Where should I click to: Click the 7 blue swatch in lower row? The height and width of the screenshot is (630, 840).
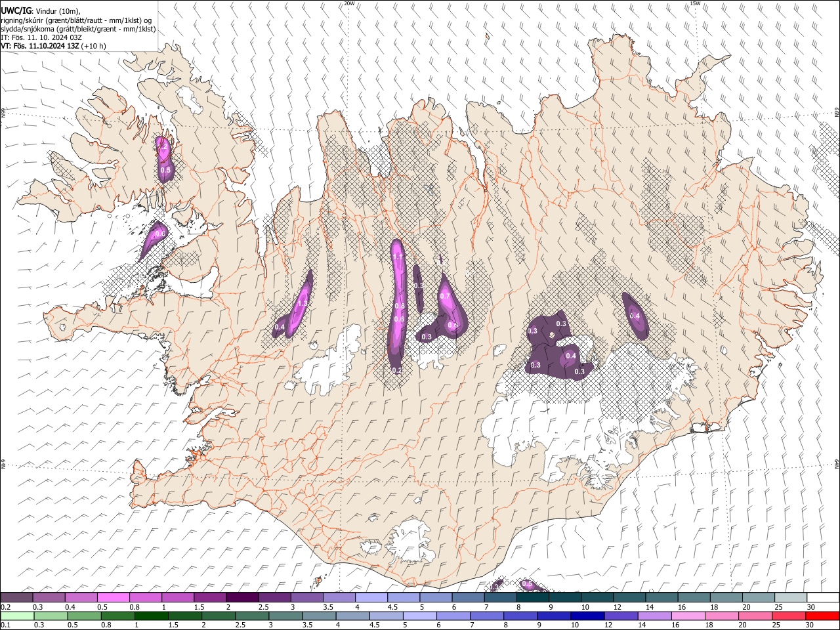pyautogui.click(x=486, y=616)
